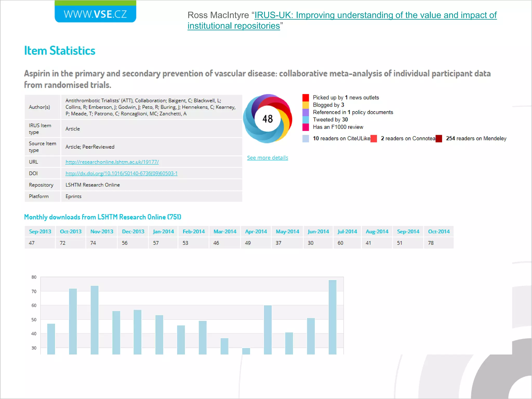
Task: Select the Sep-2013 month column header
Action: [x=40, y=231]
